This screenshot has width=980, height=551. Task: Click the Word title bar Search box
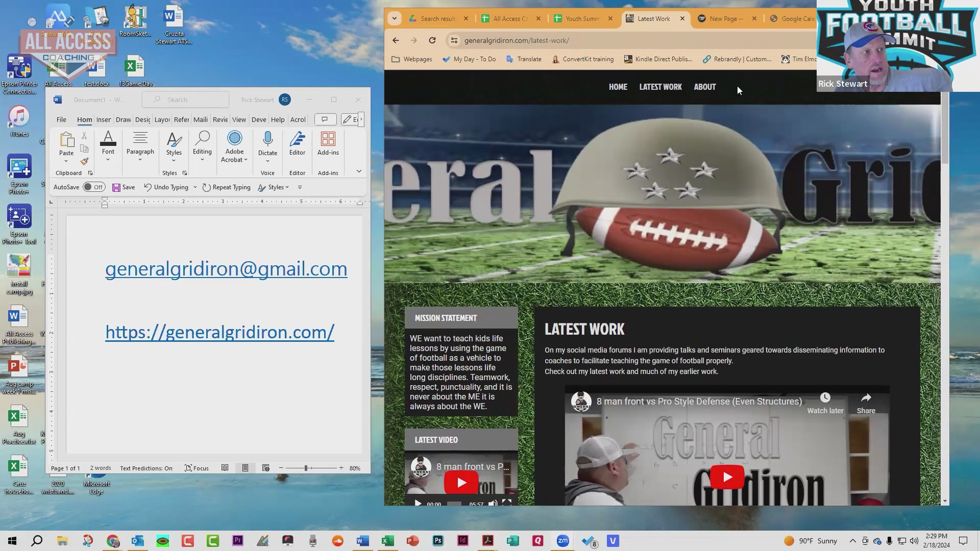(185, 99)
